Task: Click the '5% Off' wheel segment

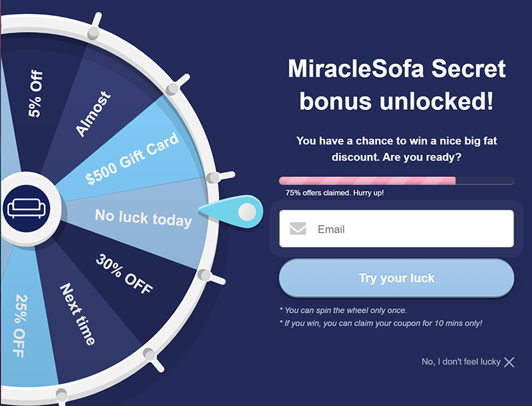Action: (35, 93)
